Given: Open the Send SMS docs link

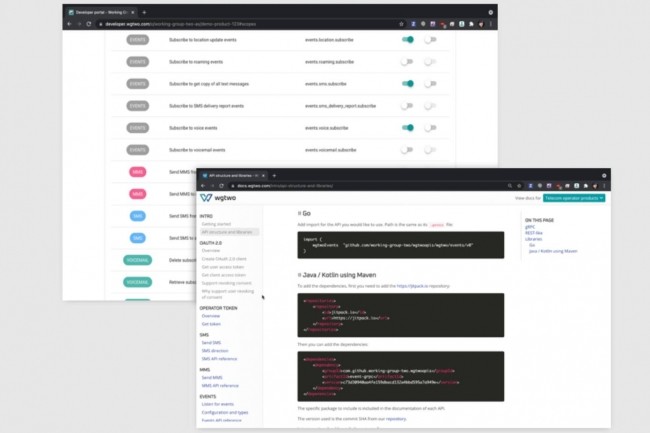Looking at the screenshot, I should point(212,343).
